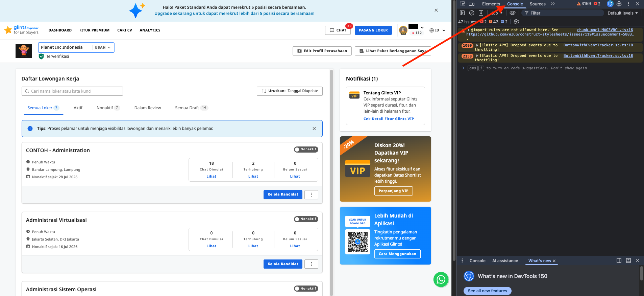Image resolution: width=644 pixels, height=296 pixels.
Task: Click the console Filter input
Action: 563,13
